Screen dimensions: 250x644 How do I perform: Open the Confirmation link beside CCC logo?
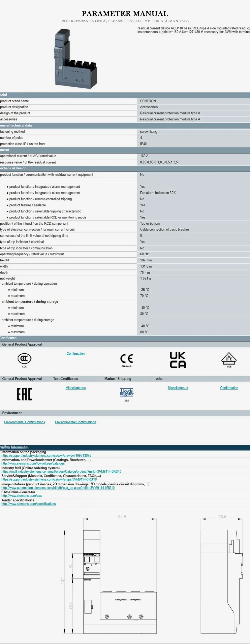[76, 354]
